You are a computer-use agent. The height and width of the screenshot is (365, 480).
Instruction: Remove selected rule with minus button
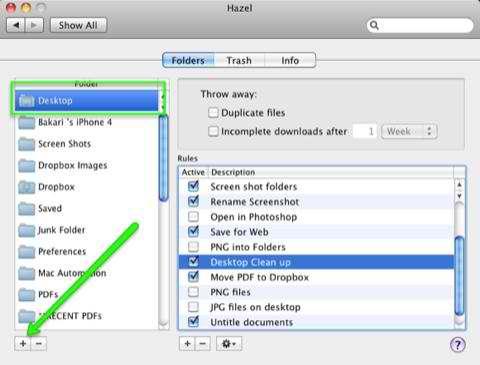pyautogui.click(x=203, y=343)
